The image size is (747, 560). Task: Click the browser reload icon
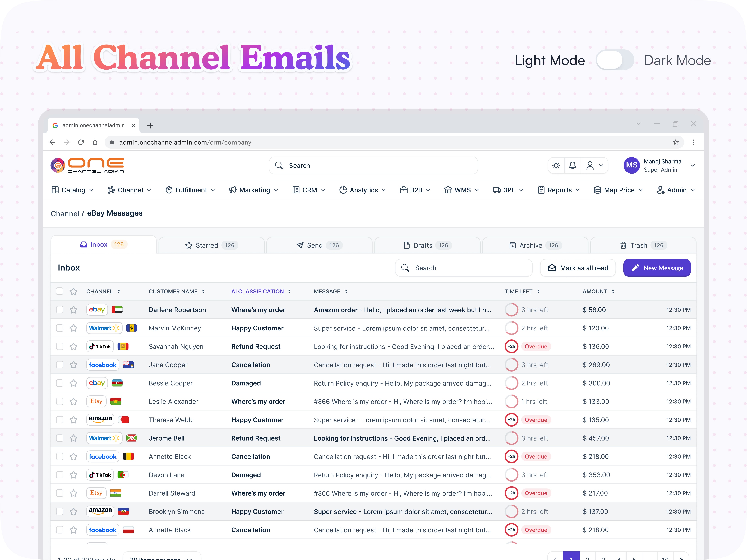point(81,142)
